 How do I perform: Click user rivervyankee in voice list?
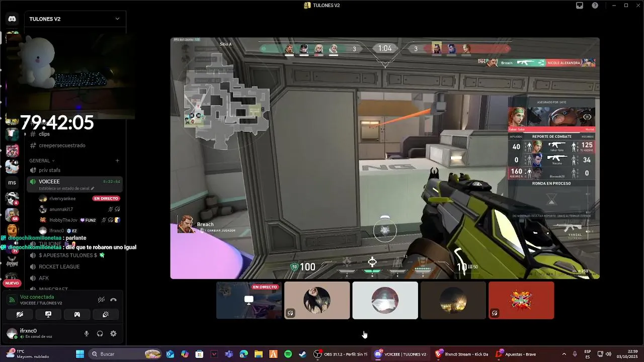pyautogui.click(x=62, y=199)
